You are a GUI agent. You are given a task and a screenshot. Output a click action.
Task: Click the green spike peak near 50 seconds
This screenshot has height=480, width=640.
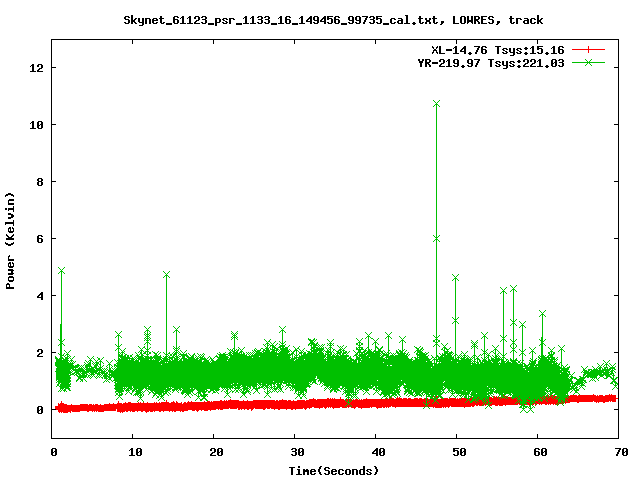click(456, 277)
